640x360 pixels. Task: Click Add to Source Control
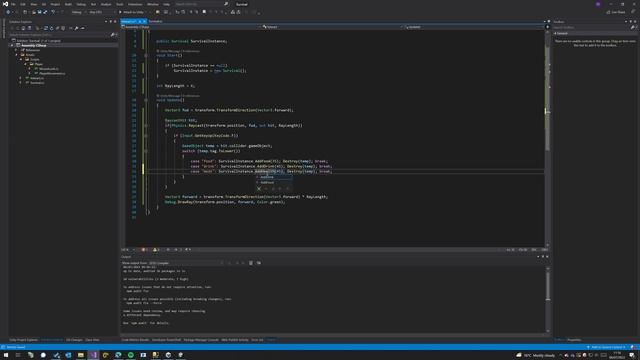(606, 347)
